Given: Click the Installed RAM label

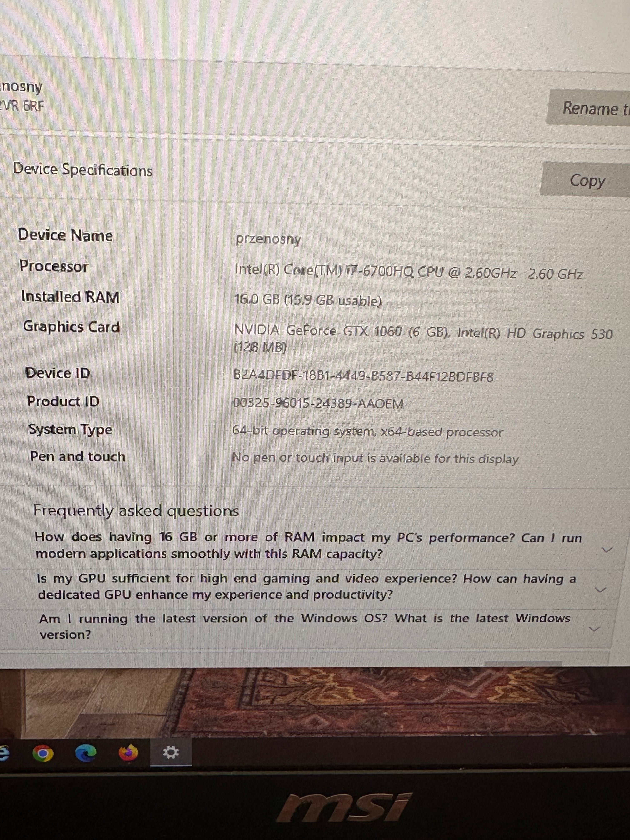Looking at the screenshot, I should pyautogui.click(x=70, y=297).
